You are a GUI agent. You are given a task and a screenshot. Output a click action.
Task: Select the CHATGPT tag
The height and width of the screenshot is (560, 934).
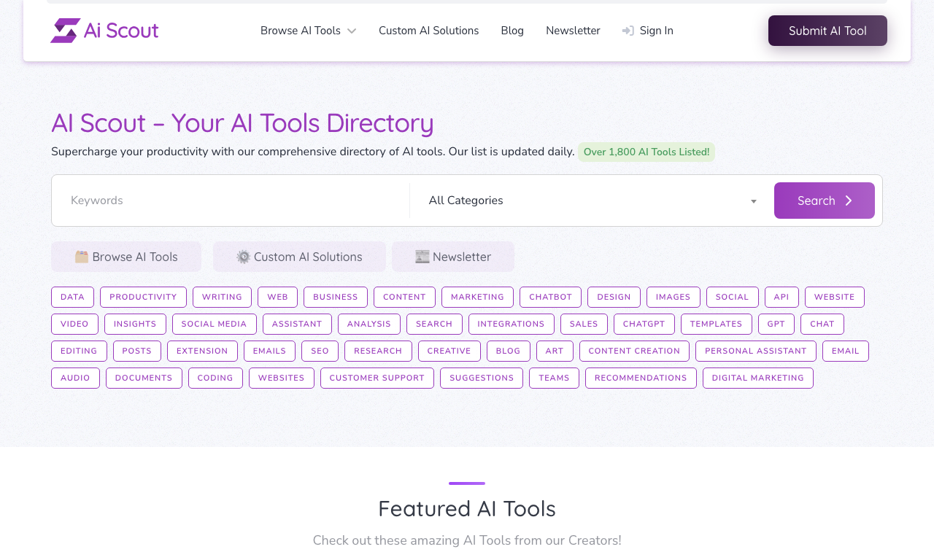pyautogui.click(x=644, y=324)
